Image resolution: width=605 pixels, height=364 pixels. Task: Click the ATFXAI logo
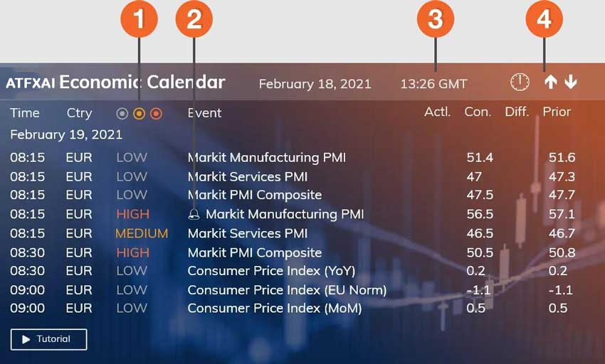(30, 82)
